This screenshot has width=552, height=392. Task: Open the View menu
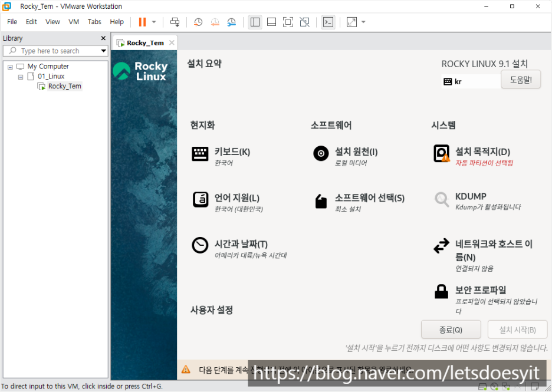(52, 22)
